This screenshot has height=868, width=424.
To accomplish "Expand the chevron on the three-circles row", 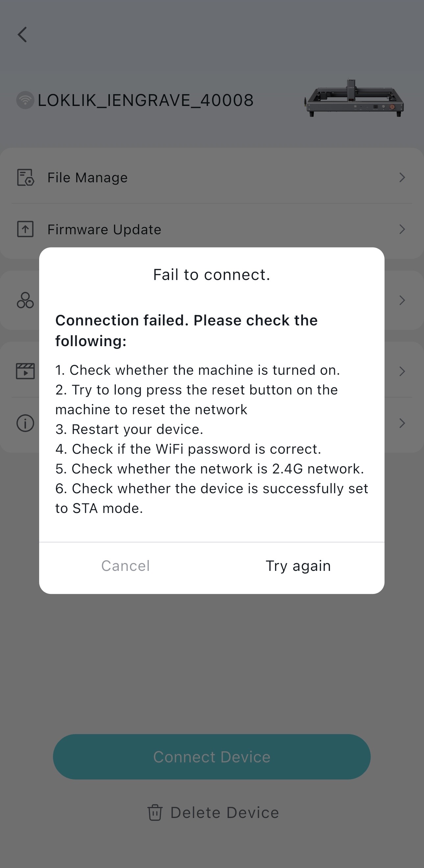I will 402,300.
